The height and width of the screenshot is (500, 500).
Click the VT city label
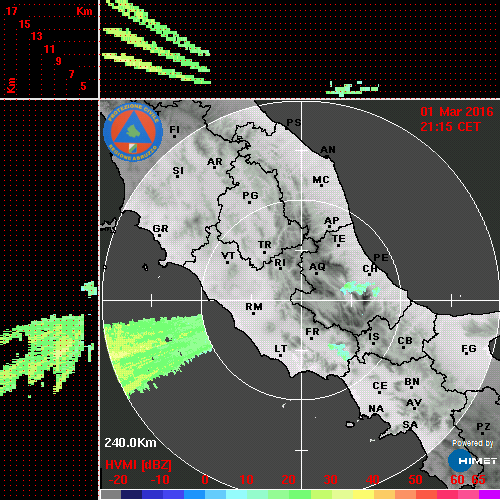point(228,256)
